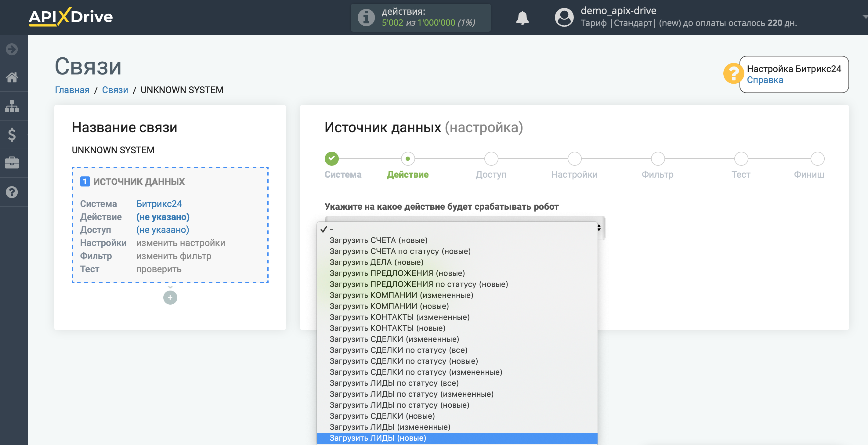Screen dimensions: 868x445
Task: Click the ApiX-Drive logo
Action: tap(71, 17)
